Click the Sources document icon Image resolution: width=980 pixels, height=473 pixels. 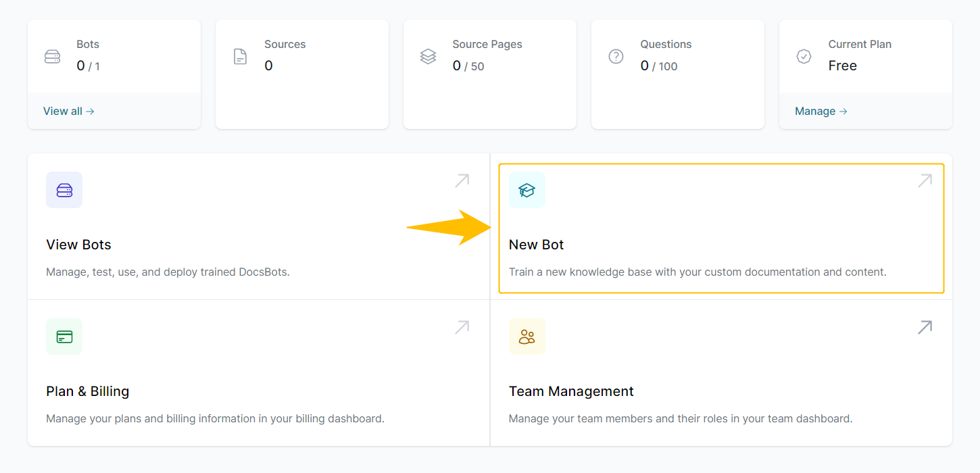[x=240, y=57]
